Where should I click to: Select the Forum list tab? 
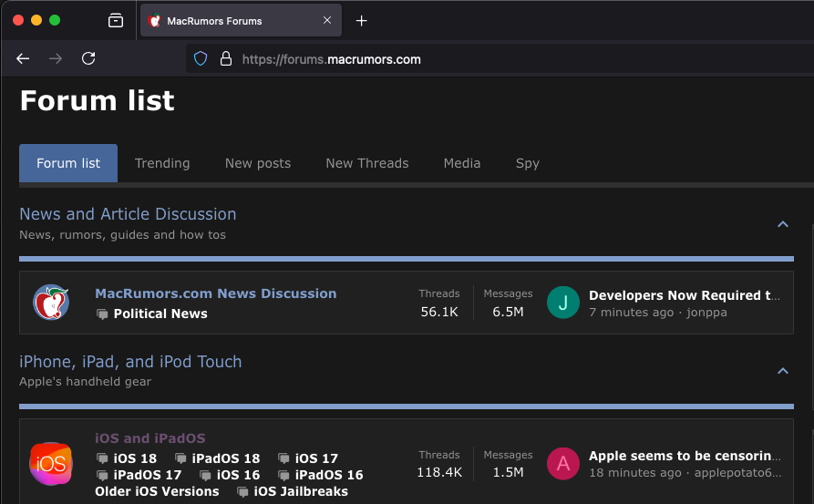(68, 163)
